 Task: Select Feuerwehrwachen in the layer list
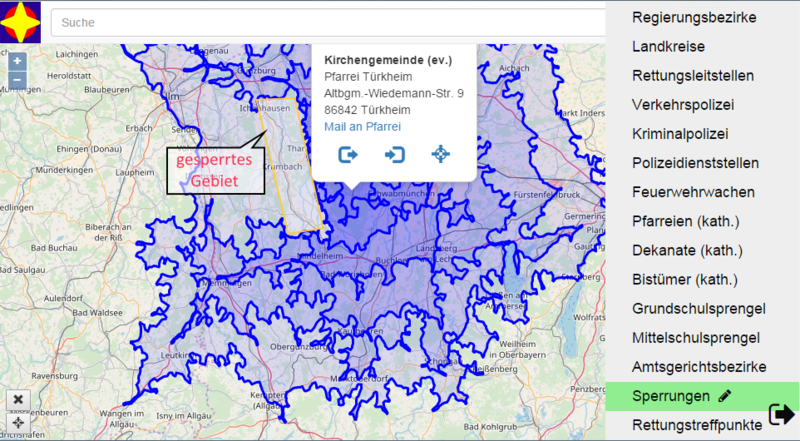(693, 192)
